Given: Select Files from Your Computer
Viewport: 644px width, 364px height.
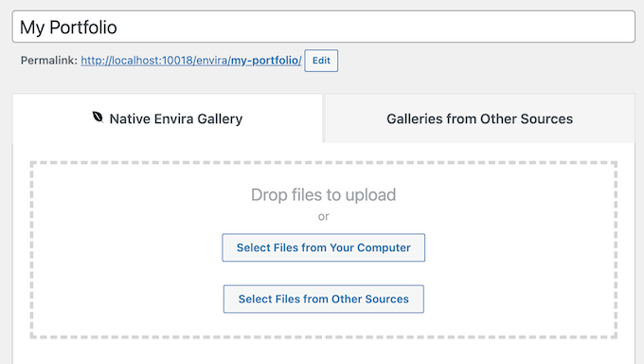Looking at the screenshot, I should coord(324,247).
